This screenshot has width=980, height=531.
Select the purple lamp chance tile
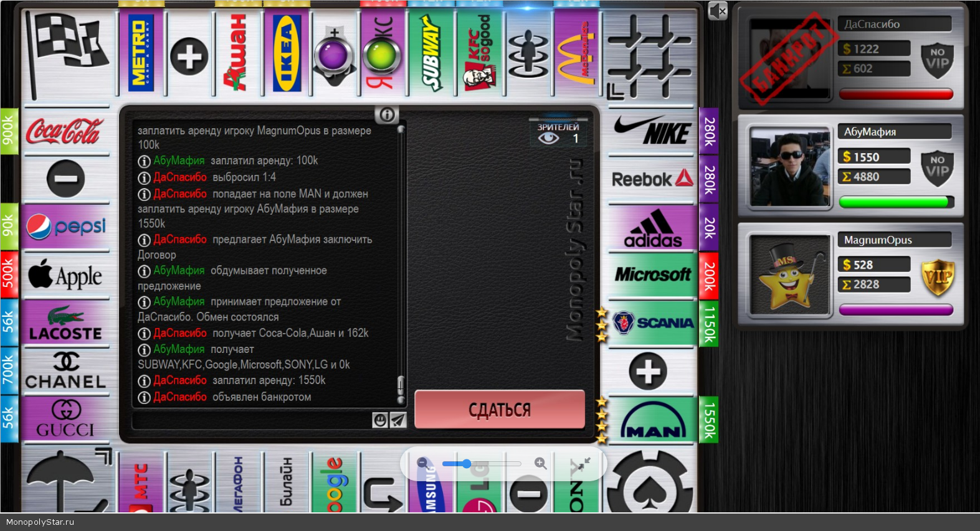pos(334,55)
